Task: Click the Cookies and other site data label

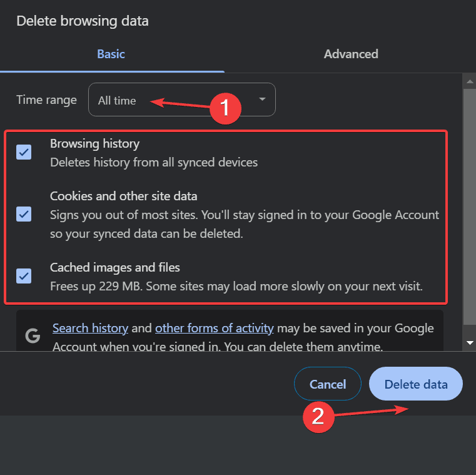Action: [124, 197]
